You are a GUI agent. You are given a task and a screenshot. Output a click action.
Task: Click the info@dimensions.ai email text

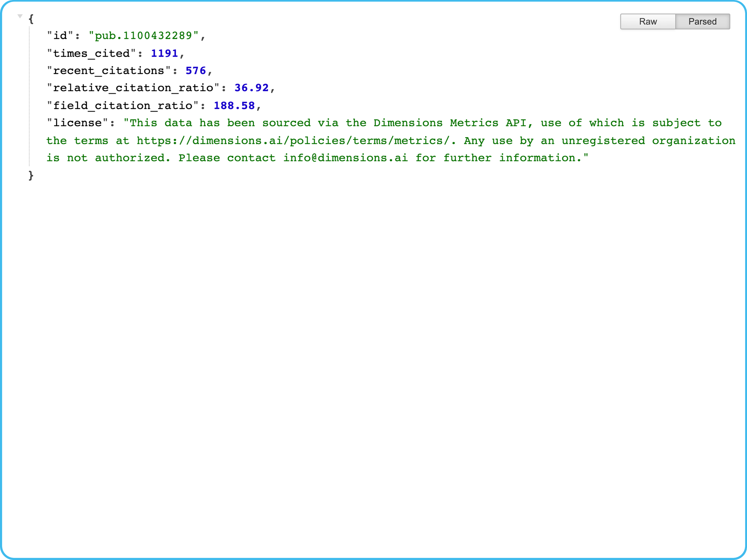click(x=345, y=158)
